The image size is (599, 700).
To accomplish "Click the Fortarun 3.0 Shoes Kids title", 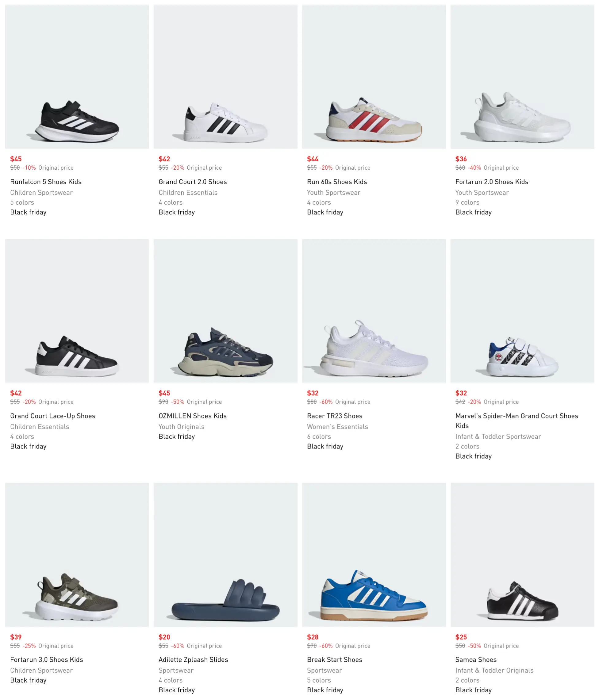I will (47, 660).
